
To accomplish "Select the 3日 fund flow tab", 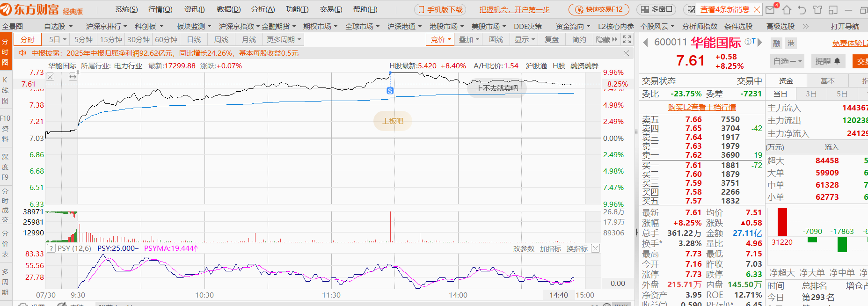I will (811, 94).
